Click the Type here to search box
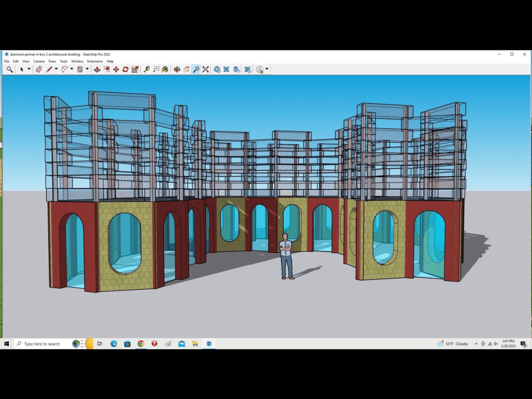This screenshot has height=399, width=532. (42, 343)
